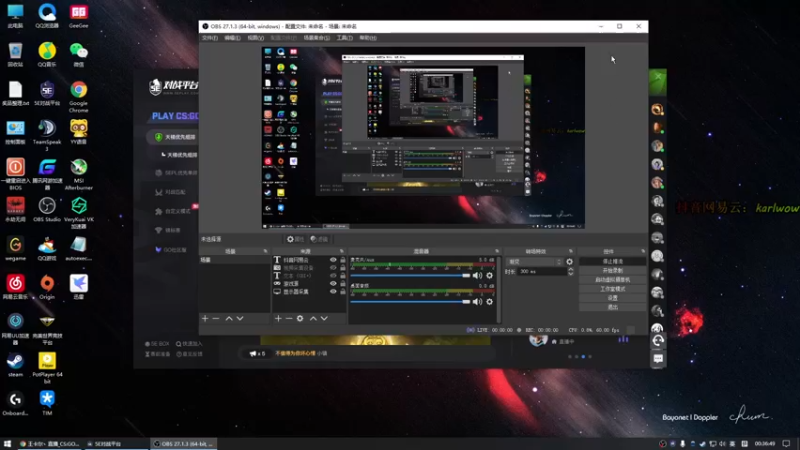The image size is (800, 450).
Task: Click Start Recording button in Controls
Action: click(612, 270)
